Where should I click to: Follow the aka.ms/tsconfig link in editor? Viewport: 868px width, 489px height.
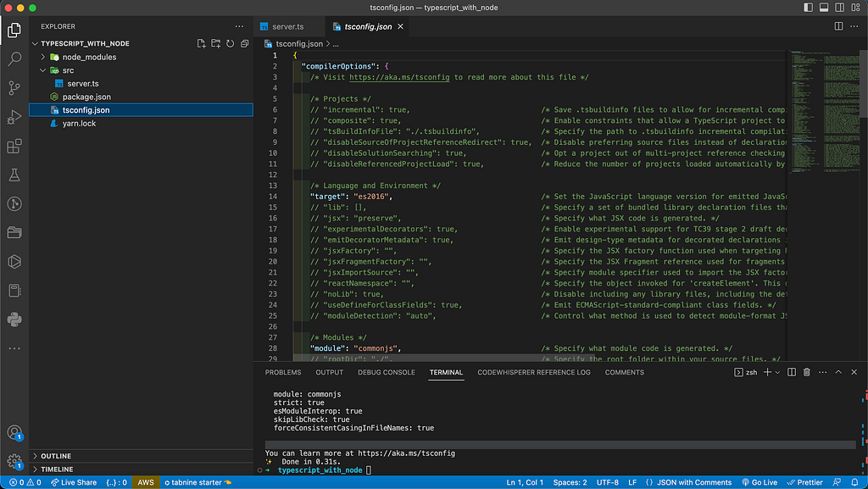click(x=399, y=77)
